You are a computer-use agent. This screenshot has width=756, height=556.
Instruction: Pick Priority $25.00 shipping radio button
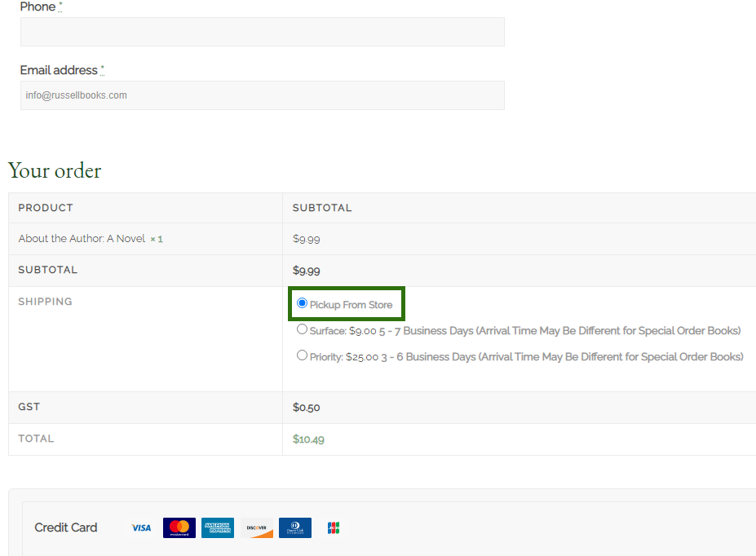point(303,355)
